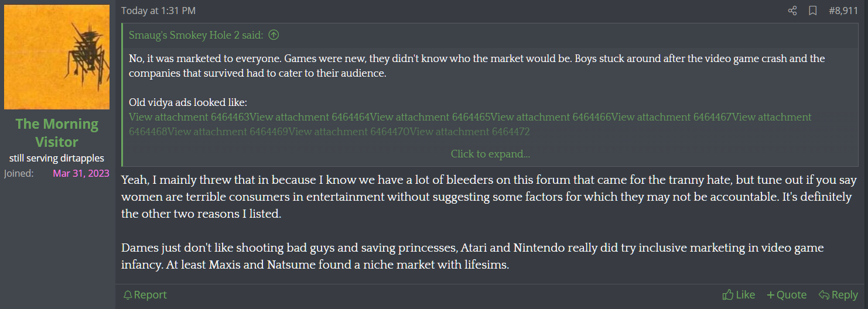Click the share icon in post header

pyautogui.click(x=792, y=11)
